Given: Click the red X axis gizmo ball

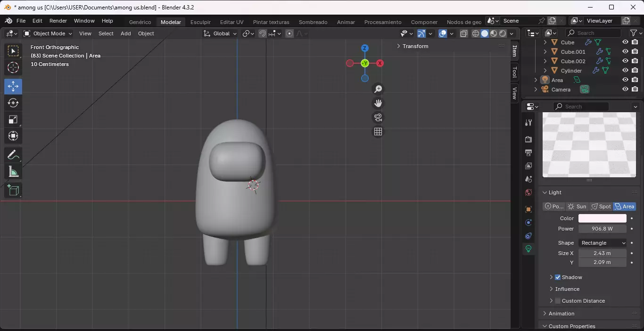Looking at the screenshot, I should pyautogui.click(x=380, y=63).
